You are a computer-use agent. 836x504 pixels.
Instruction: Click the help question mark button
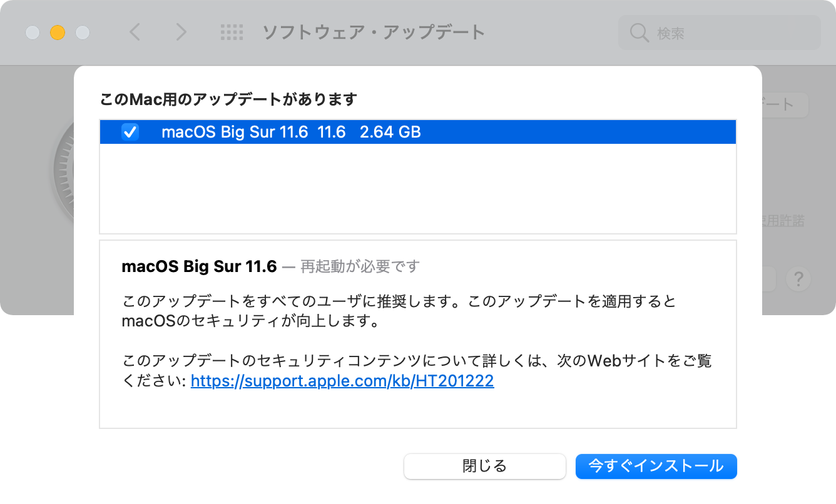(798, 279)
